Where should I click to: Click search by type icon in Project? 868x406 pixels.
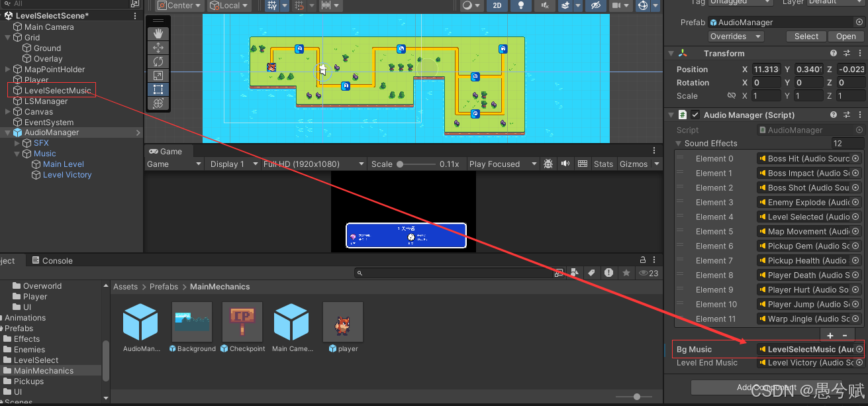click(x=574, y=273)
